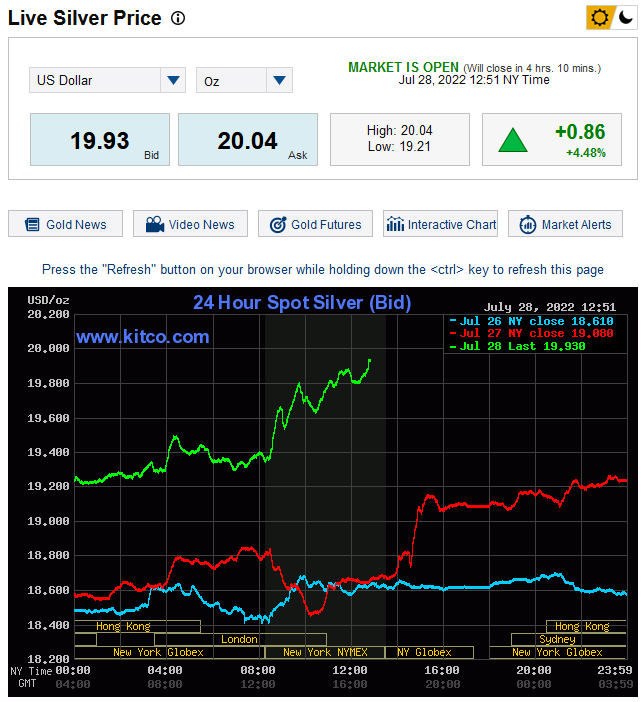The width and height of the screenshot is (641, 702).
Task: Switch to dark mode moon icon
Action: [x=625, y=18]
